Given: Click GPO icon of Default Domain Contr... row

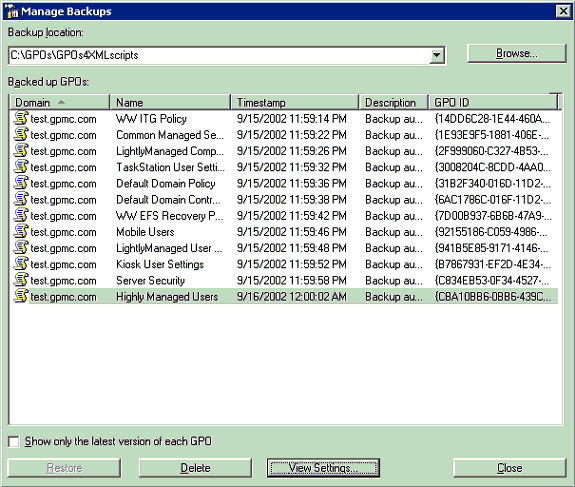Looking at the screenshot, I should point(21,199).
